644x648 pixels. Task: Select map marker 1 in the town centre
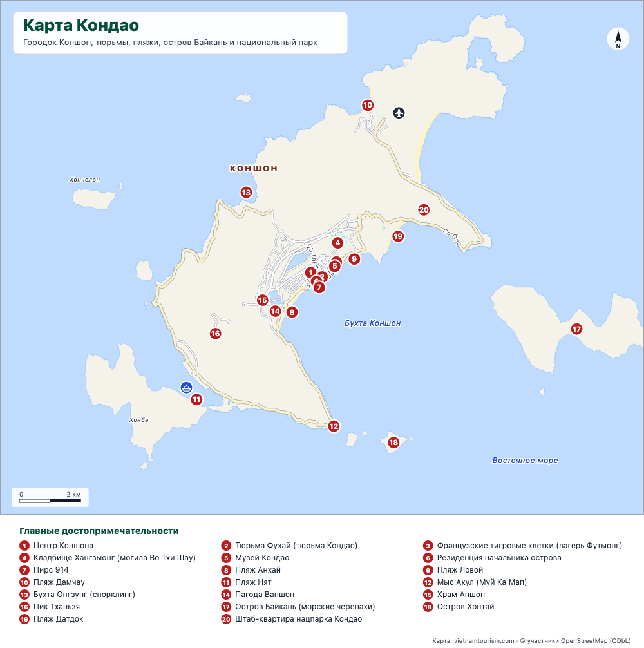tap(310, 272)
